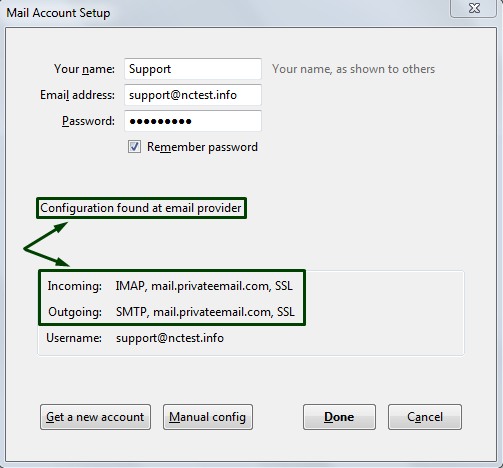This screenshot has width=503, height=468.
Task: Click the Configuration found at email provider text
Action: [140, 208]
